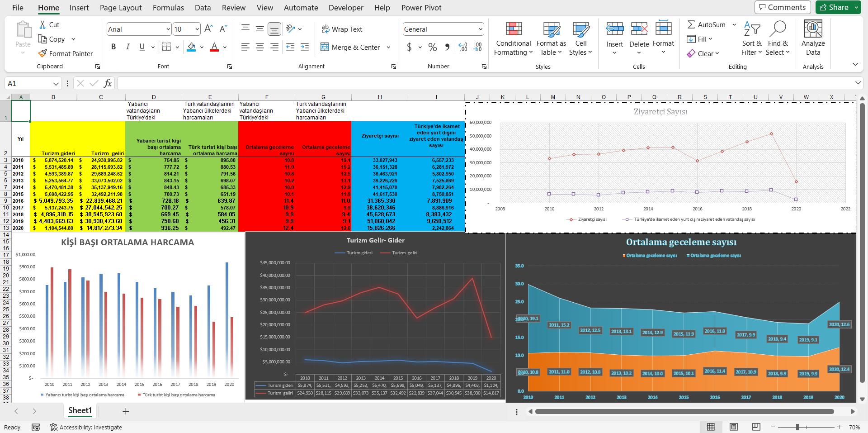868x433 pixels.
Task: Expand the General number format dropdown
Action: tap(480, 29)
